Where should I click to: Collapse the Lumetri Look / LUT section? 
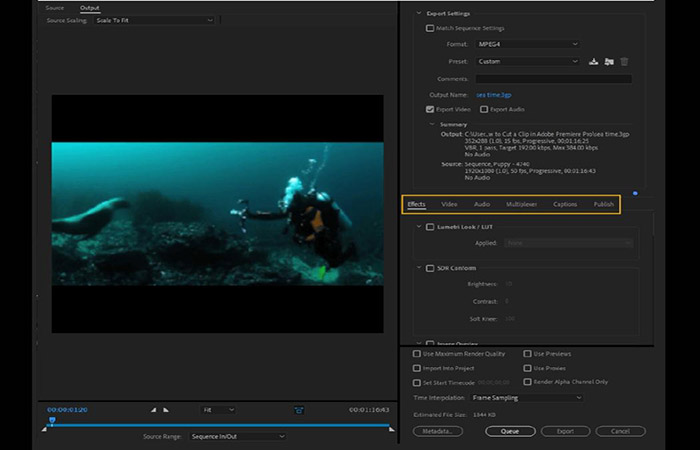pyautogui.click(x=419, y=227)
